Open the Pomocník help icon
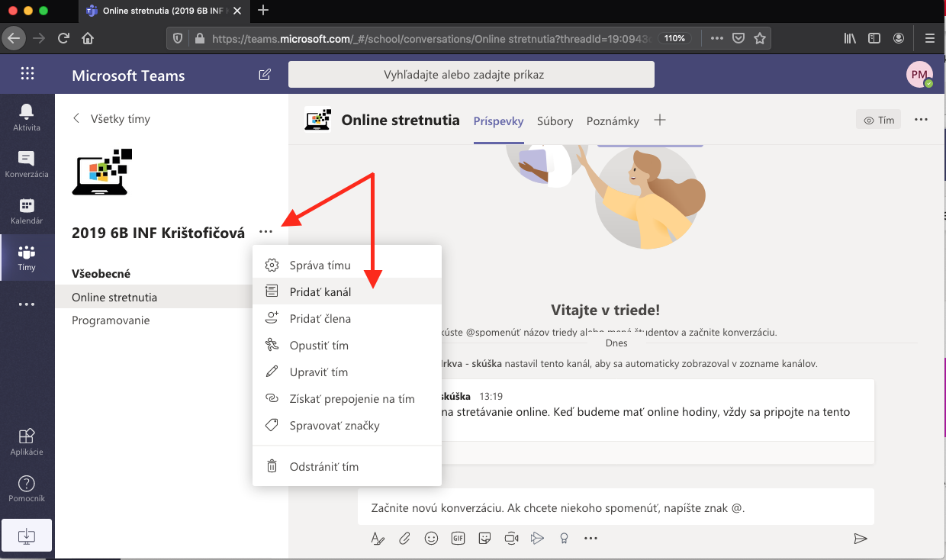 pos(27,488)
